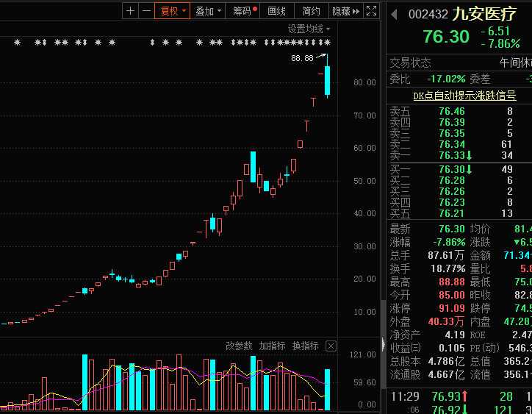The image size is (532, 414).
Task: Click 改参数 to edit indicator parameters
Action: [x=239, y=346]
